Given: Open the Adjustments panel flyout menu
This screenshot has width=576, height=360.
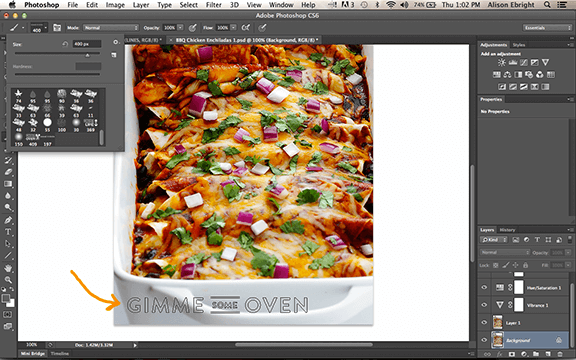Looking at the screenshot, I should pyautogui.click(x=569, y=45).
